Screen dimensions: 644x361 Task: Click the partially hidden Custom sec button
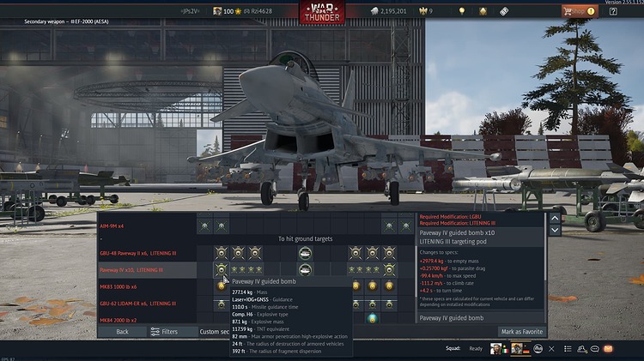214,332
